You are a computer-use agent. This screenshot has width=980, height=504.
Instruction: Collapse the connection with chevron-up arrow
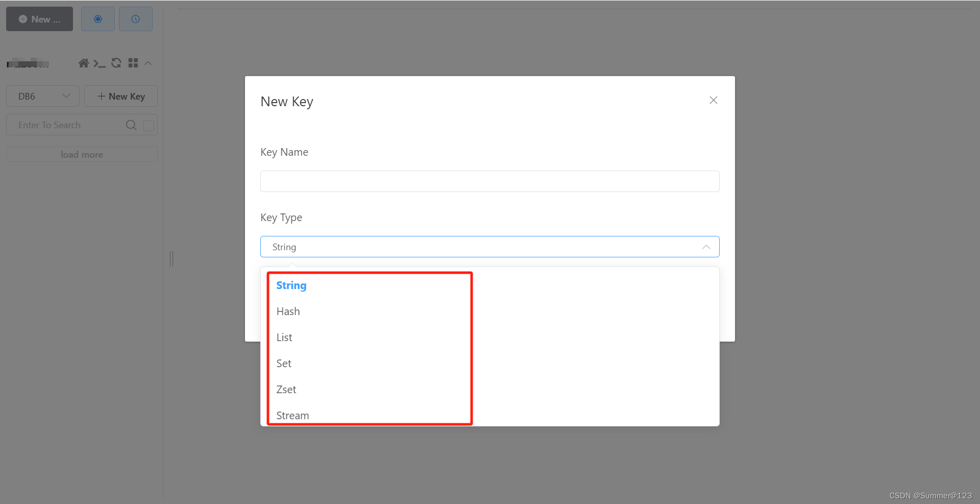click(148, 63)
